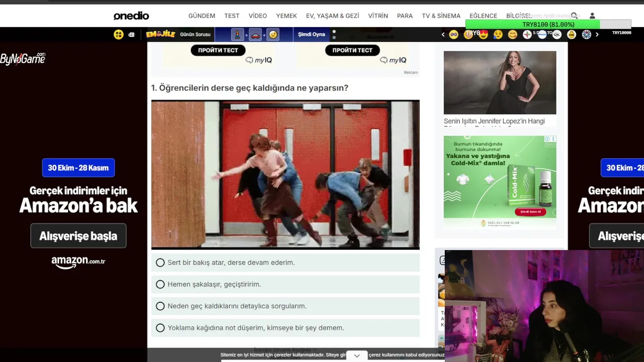Click the left ПРОЙТИ ТЕСТ button
This screenshot has width=644, height=362.
click(x=218, y=50)
